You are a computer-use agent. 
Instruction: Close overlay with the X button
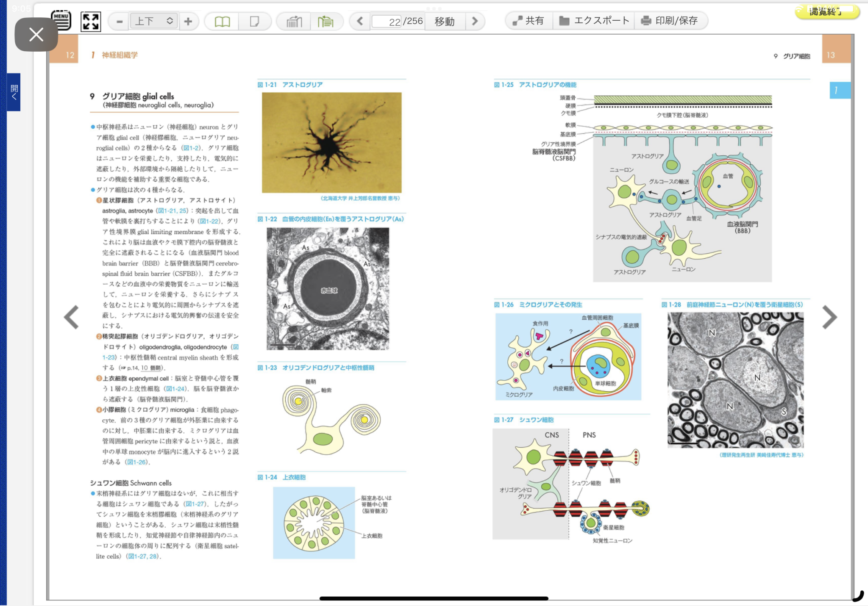(x=36, y=35)
